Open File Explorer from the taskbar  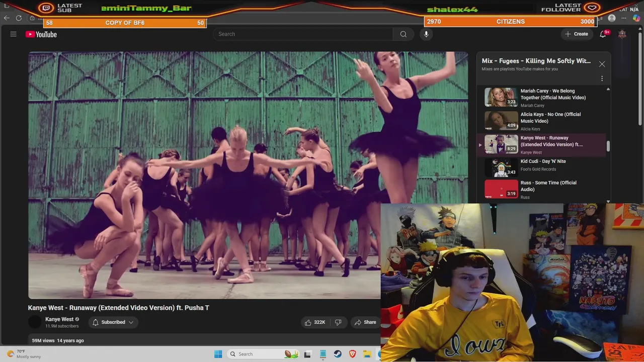click(x=368, y=354)
